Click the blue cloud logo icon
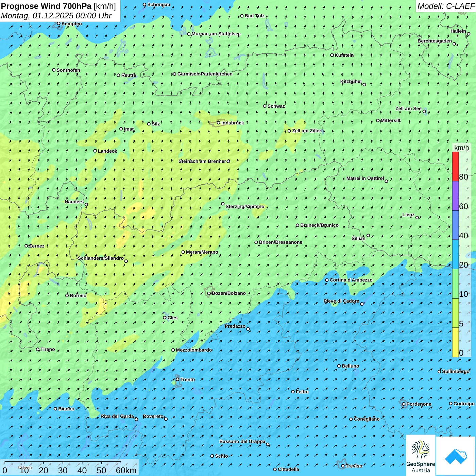476x476 pixels. click(456, 456)
